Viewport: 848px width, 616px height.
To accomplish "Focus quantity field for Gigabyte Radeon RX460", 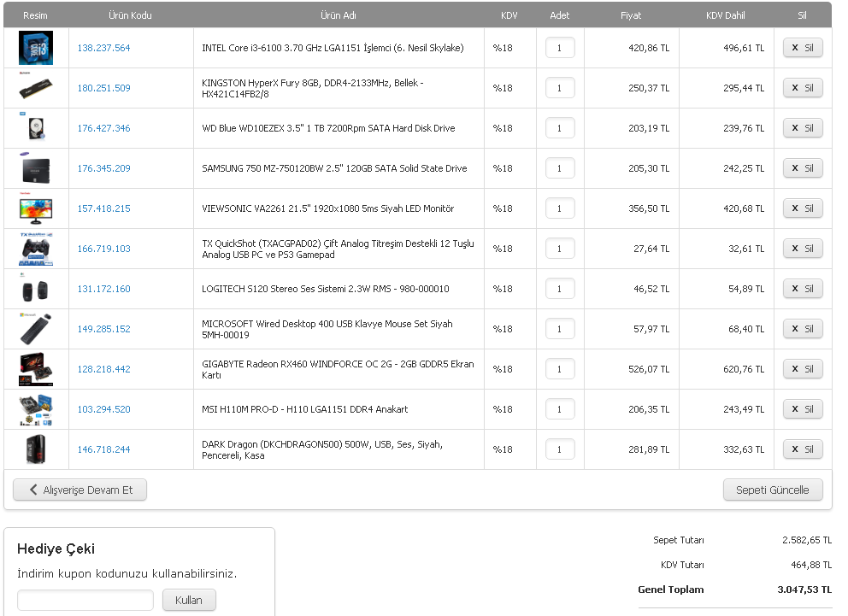I will click(x=560, y=369).
